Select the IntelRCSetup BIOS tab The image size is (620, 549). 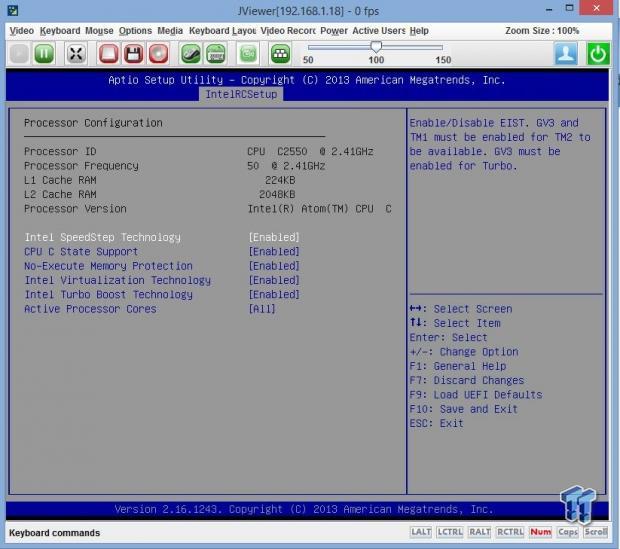241,94
